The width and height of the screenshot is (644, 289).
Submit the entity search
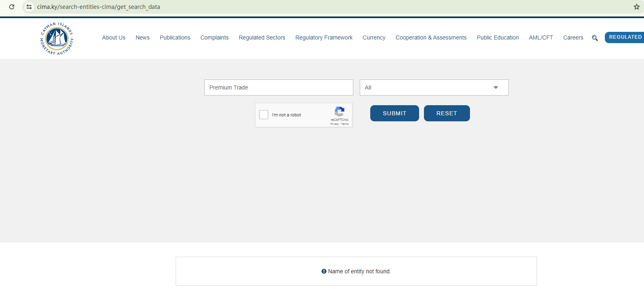[394, 113]
